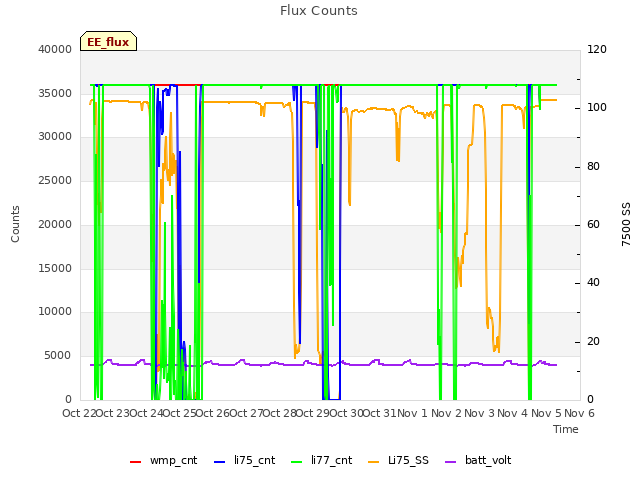Screen dimensions: 640x480
Task: Click the Oct 22 x-axis date label
Action: click(x=79, y=413)
